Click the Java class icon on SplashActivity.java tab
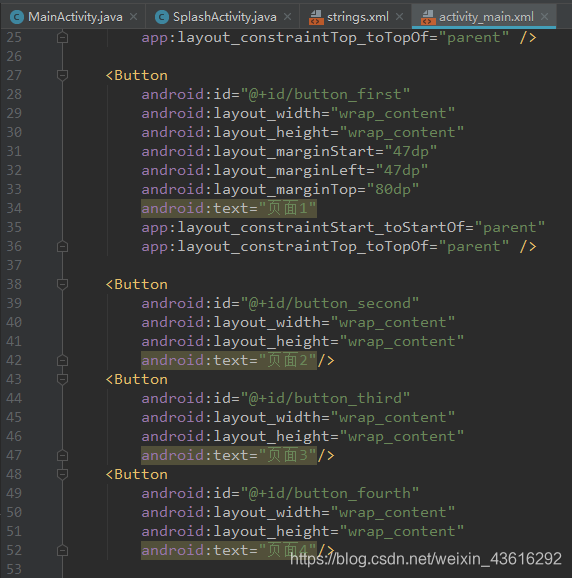572x578 pixels. [x=161, y=17]
